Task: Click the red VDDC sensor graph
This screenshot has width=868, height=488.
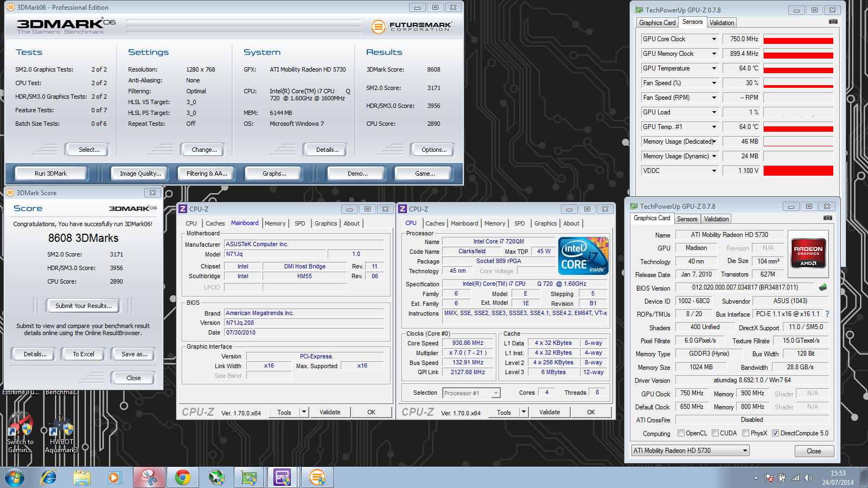Action: [798, 171]
